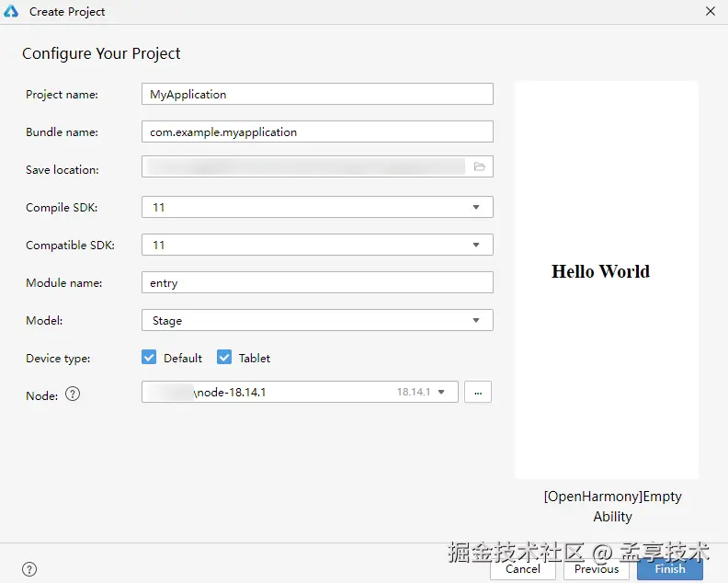Click the "Compile SDK:" label
Image resolution: width=728 pixels, height=583 pixels.
point(62,207)
